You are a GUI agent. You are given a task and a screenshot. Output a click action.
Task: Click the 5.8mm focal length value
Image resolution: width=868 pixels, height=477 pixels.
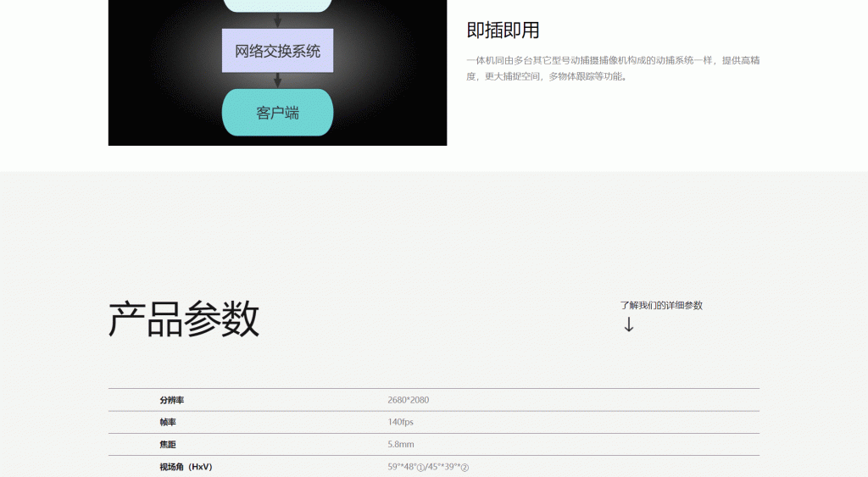[x=400, y=444]
